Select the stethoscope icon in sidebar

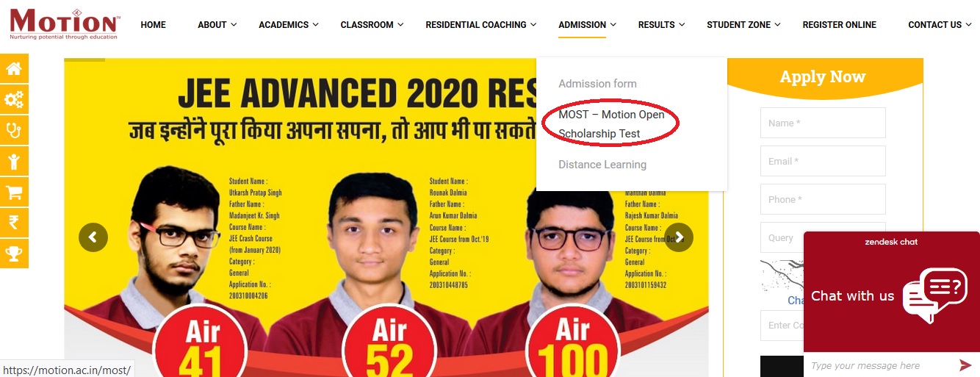coord(14,130)
